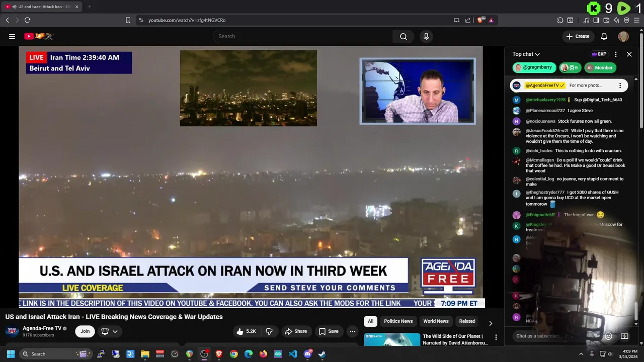
Task: Join the Agenda-Free TV channel membership
Action: click(85, 331)
